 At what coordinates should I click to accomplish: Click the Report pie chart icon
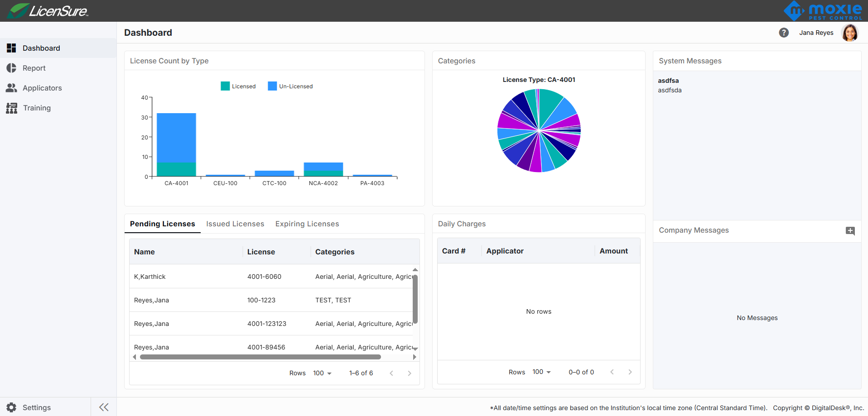[x=11, y=68]
